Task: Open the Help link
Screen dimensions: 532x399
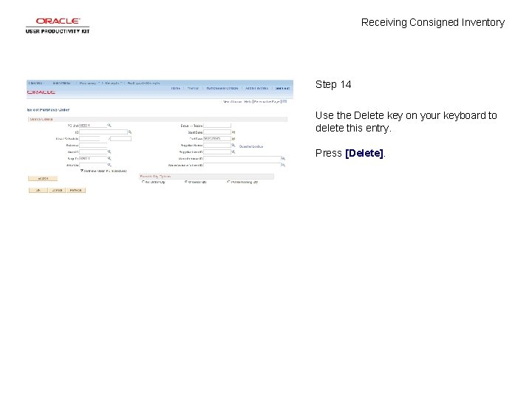Action: point(248,102)
